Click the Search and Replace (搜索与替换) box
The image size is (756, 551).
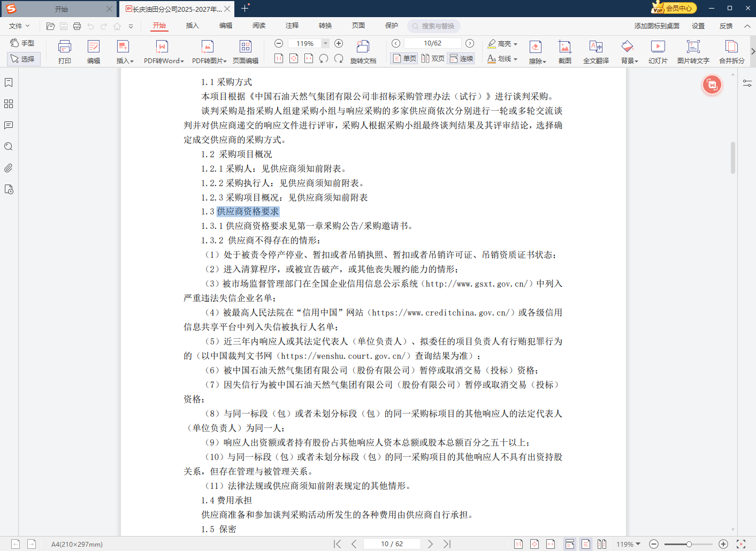[434, 26]
